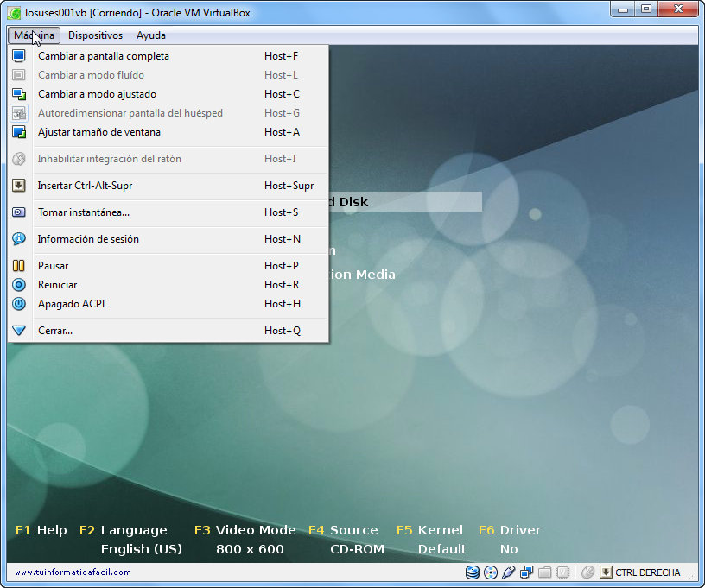This screenshot has width=705, height=588.
Task: Select Tomar instantánea... entry
Action: pos(168,212)
